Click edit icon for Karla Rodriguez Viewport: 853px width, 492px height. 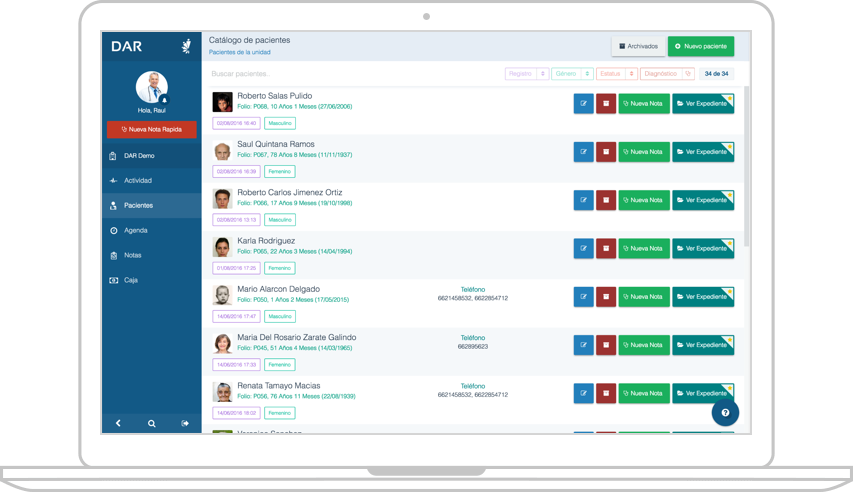[x=583, y=248]
